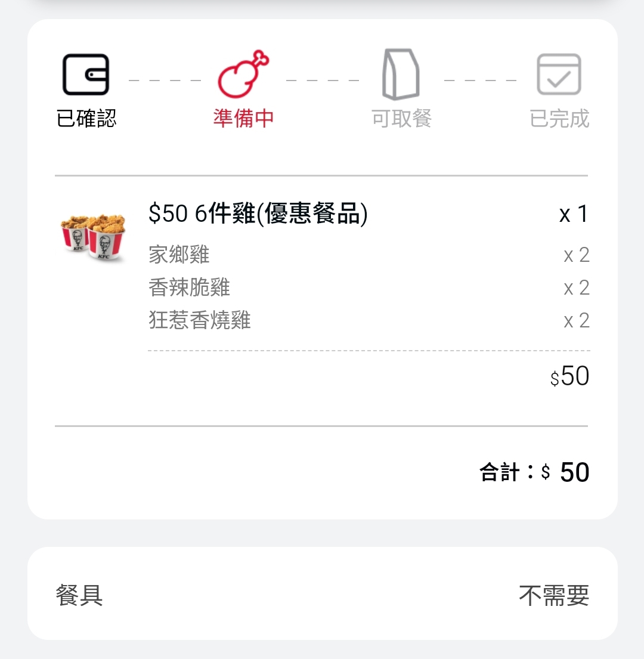644x659 pixels.
Task: Open the $50 6件雞(優惠餐品) item title
Action: point(258,214)
